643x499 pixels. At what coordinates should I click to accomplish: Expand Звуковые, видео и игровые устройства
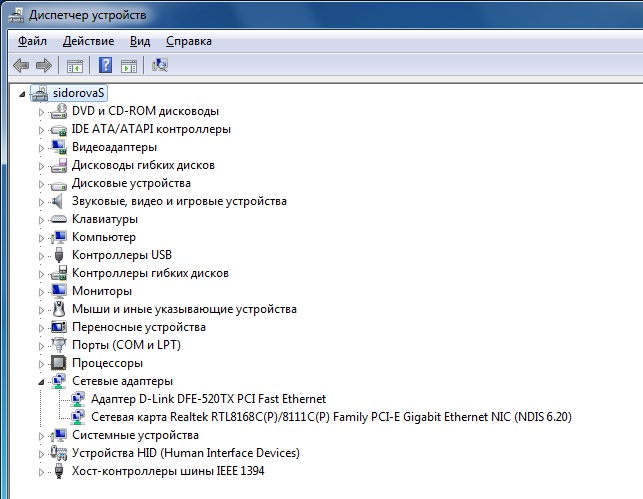(41, 202)
